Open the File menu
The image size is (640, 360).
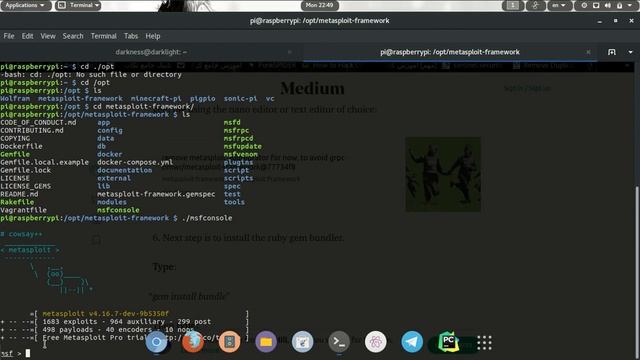[9, 36]
